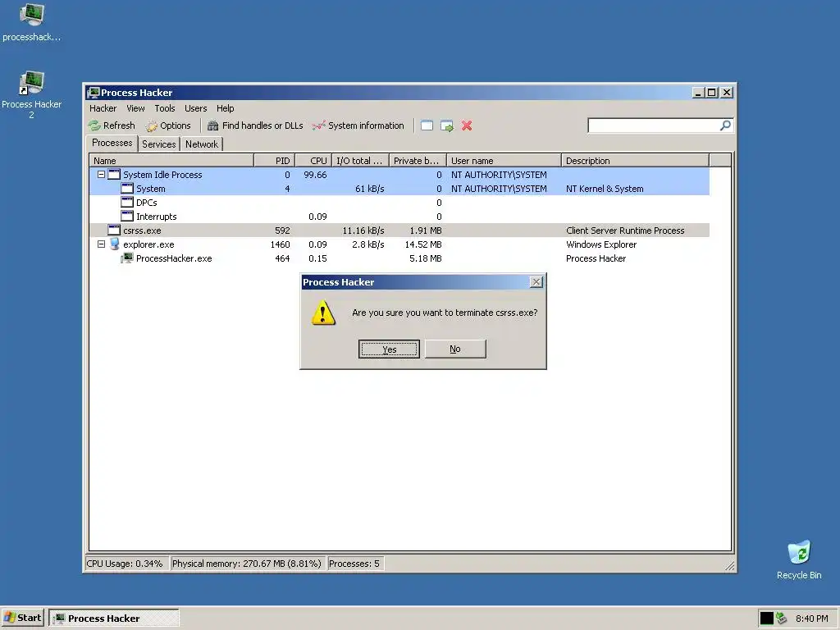Close the terminate confirmation dialog

point(536,282)
